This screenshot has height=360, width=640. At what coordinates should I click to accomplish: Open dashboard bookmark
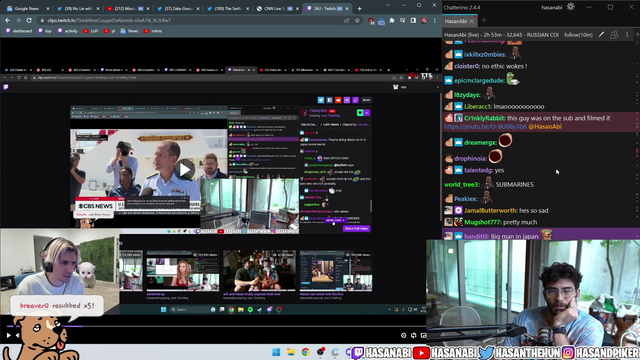click(19, 31)
